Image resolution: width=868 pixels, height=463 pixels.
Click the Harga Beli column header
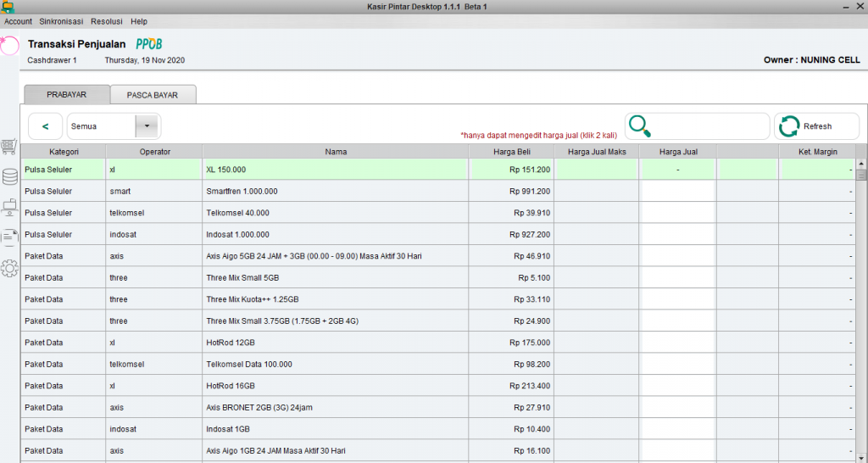coord(511,152)
